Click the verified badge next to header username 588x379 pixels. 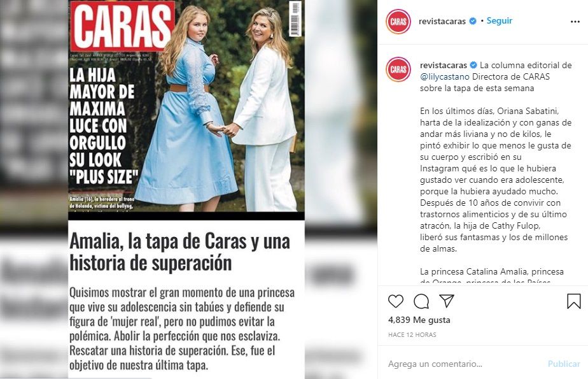pyautogui.click(x=473, y=21)
